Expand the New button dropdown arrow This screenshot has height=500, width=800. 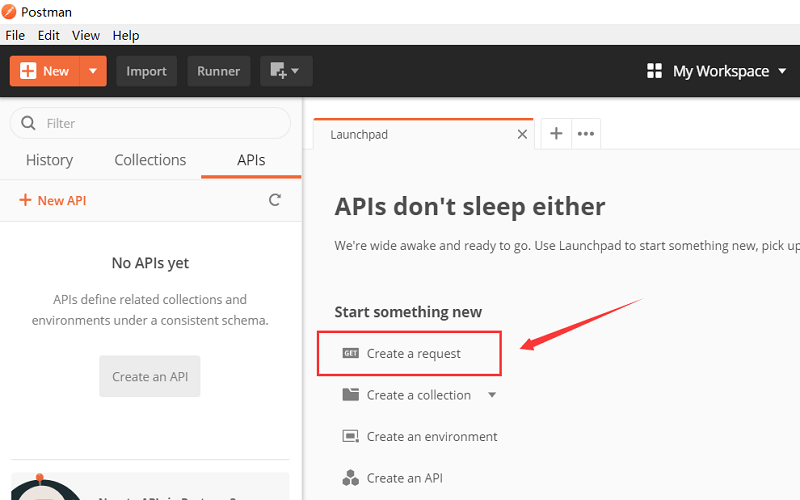92,71
